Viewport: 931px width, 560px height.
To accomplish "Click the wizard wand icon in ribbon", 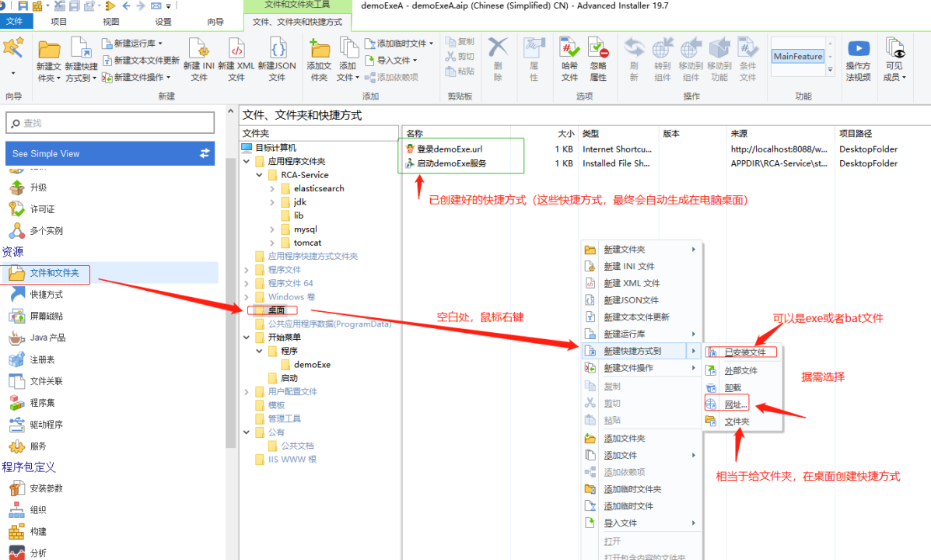I will 13,47.
